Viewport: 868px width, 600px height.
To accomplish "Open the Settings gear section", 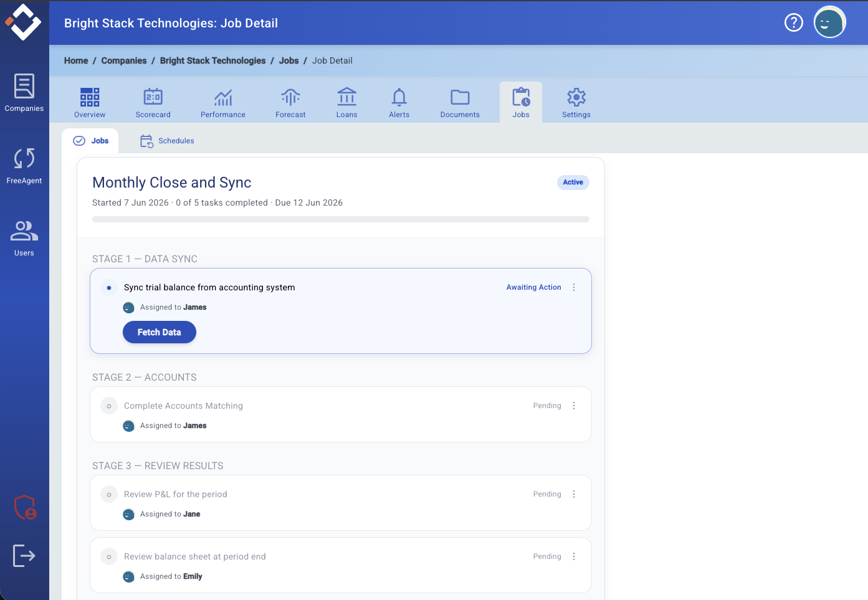I will click(x=576, y=103).
